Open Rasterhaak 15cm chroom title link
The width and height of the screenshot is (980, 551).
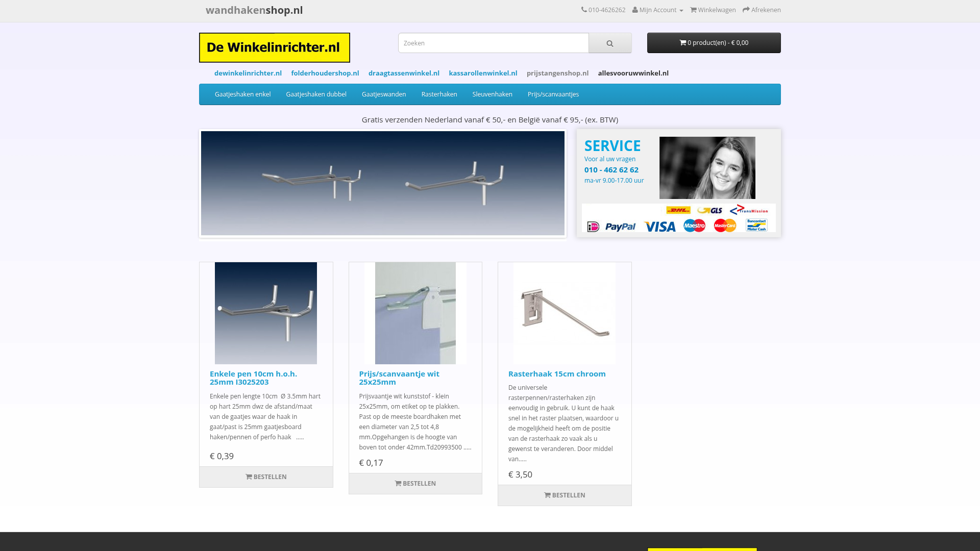pyautogui.click(x=557, y=373)
